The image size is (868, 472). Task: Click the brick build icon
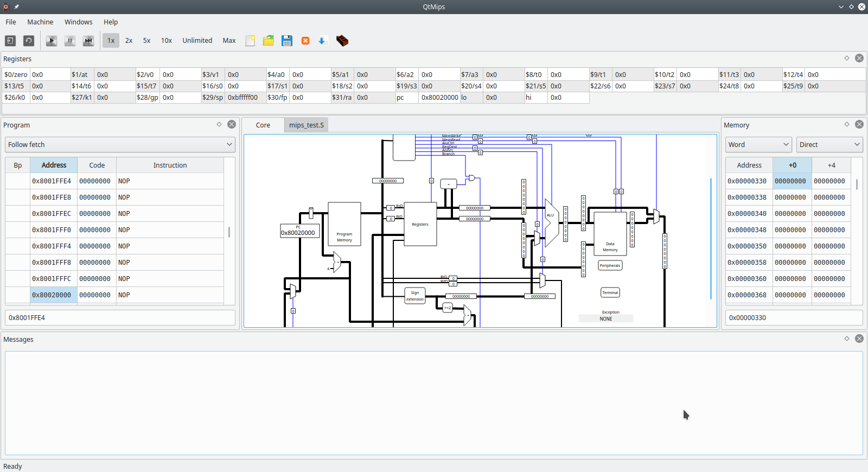click(342, 41)
